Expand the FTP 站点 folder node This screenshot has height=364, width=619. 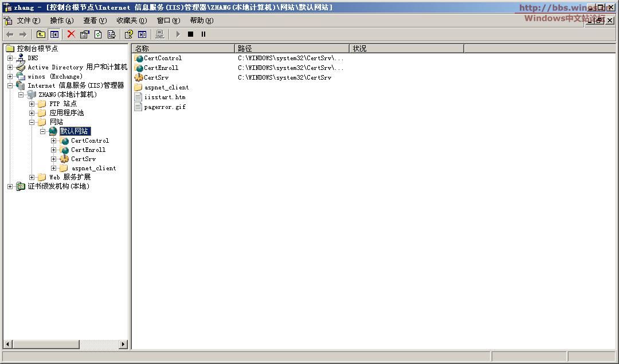tap(32, 104)
